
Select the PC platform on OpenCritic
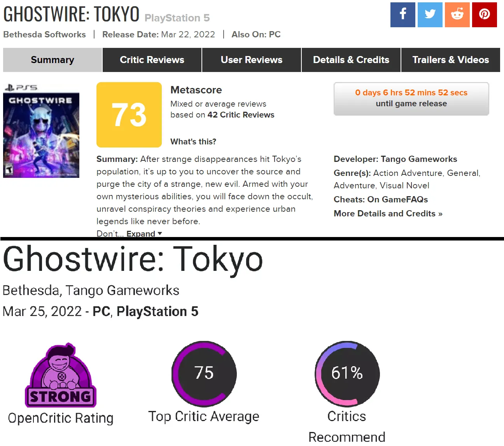101,311
